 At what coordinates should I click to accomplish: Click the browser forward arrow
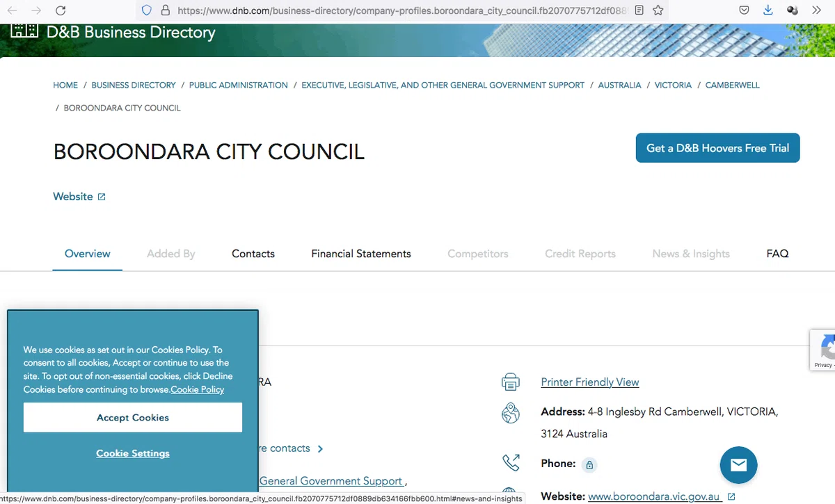pos(36,10)
